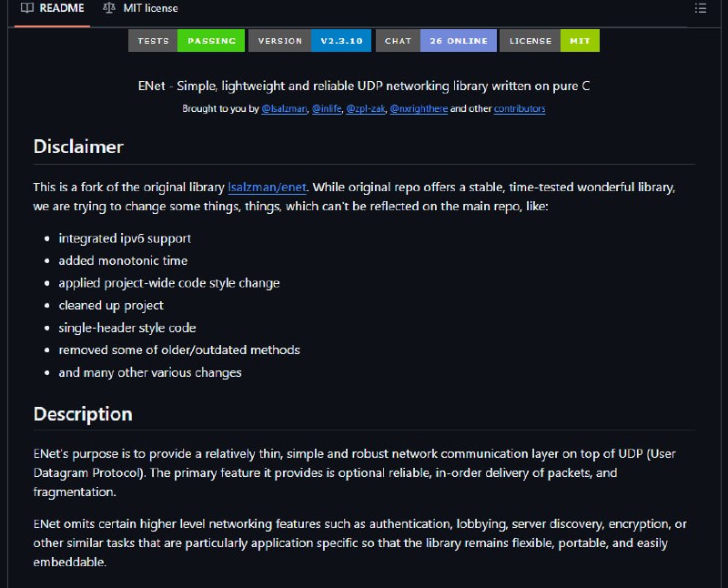Open the @lsalzman profile link
The height and width of the screenshot is (588, 728).
284,108
